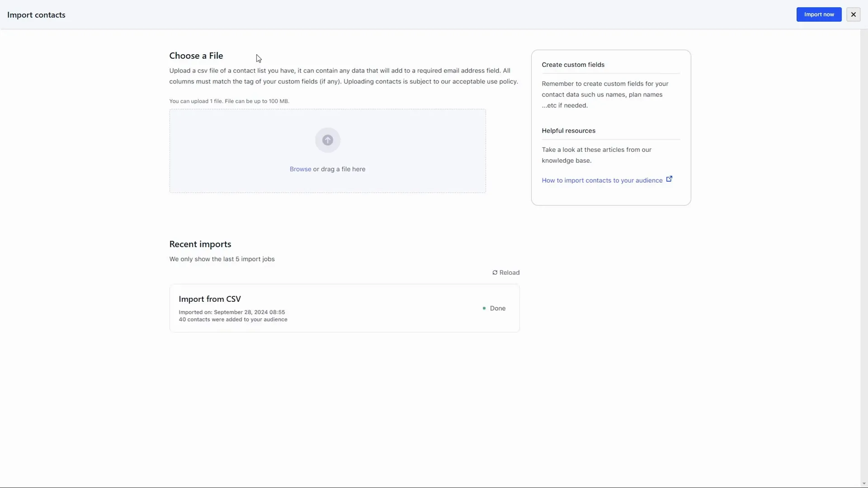Click the Helpful resources heading

[x=568, y=131]
